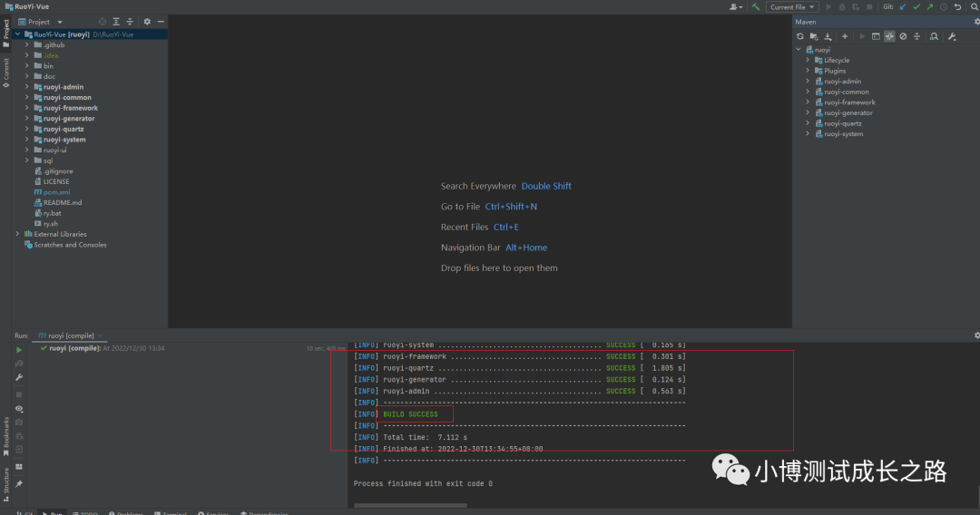
Task: Click the Git Push green arrow
Action: pos(930,7)
